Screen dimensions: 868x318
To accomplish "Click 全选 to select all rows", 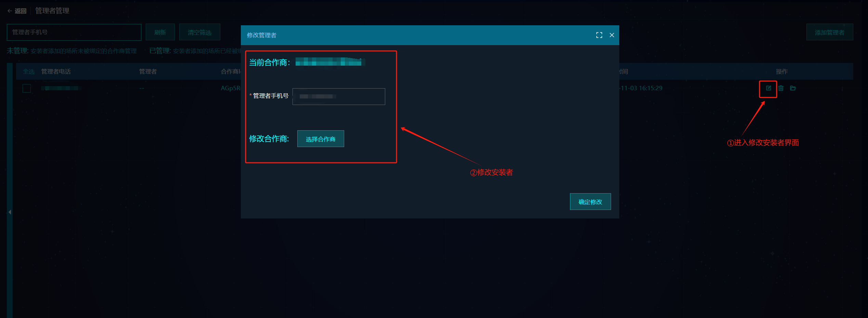I will pos(29,71).
